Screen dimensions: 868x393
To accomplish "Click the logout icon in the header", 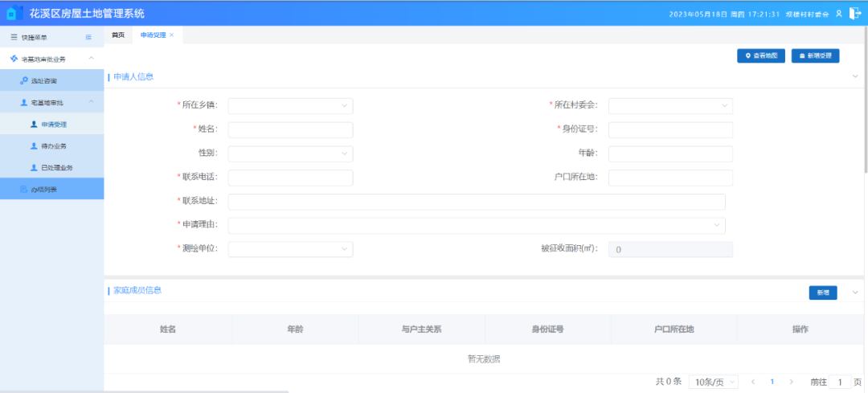I will [x=855, y=13].
